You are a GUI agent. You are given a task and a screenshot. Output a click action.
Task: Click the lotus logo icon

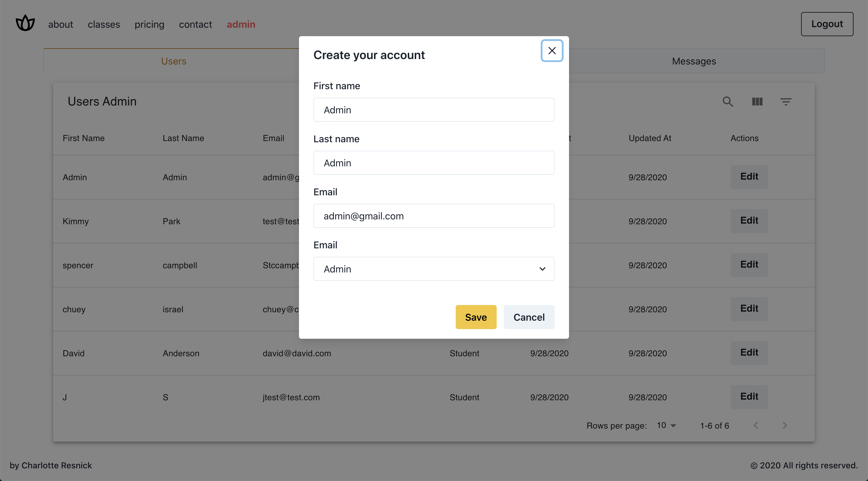25,23
